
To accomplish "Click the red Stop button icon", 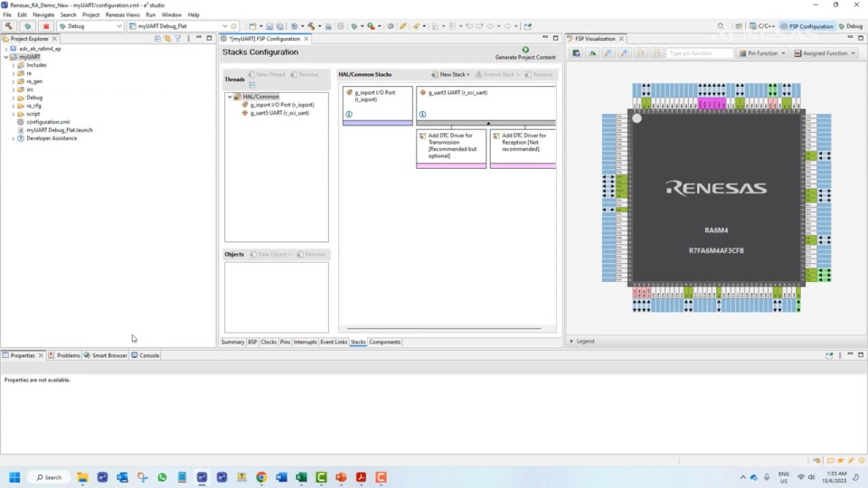I will [46, 26].
